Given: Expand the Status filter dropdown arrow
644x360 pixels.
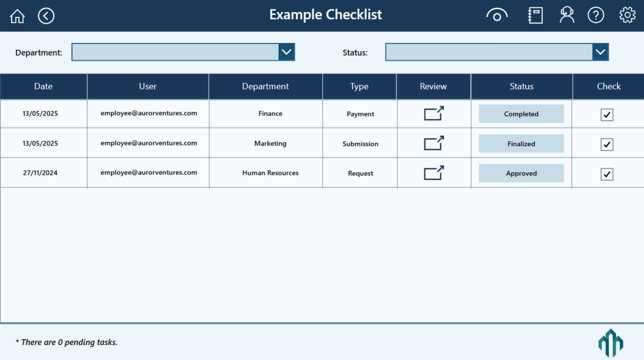Looking at the screenshot, I should [600, 52].
